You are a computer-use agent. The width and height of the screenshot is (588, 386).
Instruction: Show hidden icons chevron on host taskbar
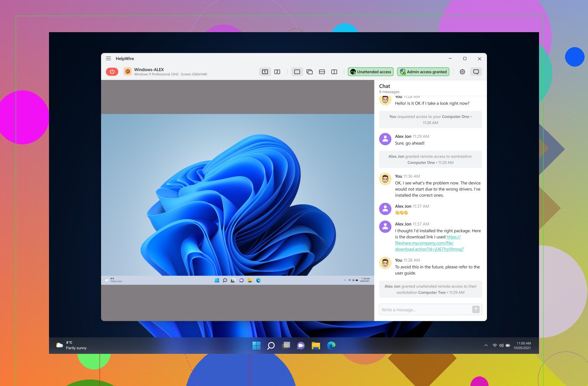click(486, 345)
